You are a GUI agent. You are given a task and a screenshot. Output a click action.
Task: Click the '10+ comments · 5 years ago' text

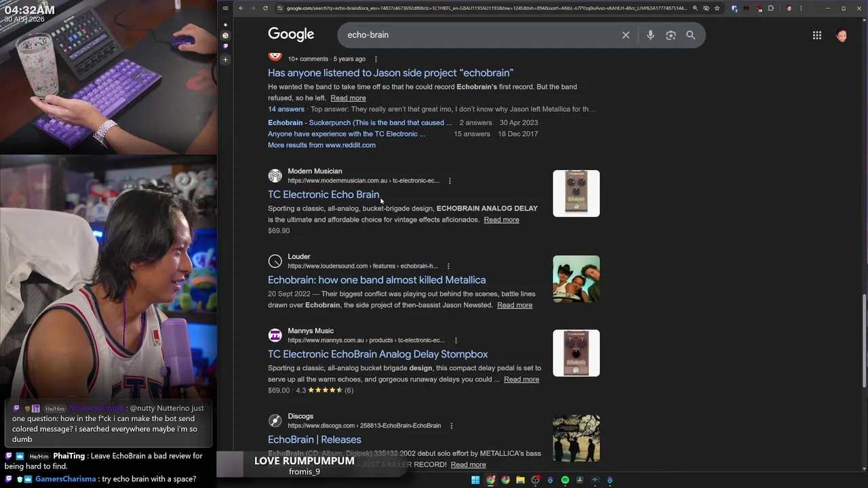(327, 59)
